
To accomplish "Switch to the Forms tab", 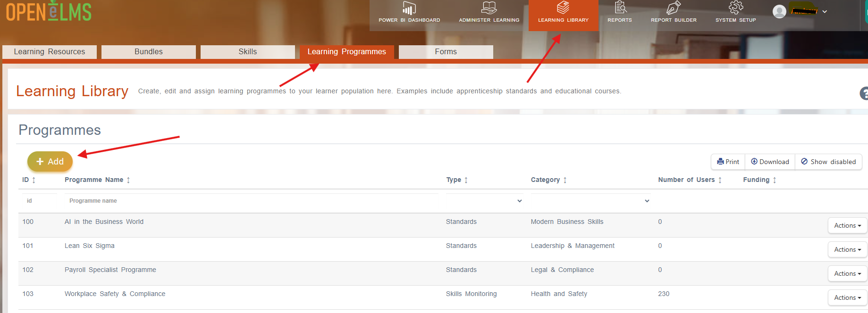I will pos(446,52).
